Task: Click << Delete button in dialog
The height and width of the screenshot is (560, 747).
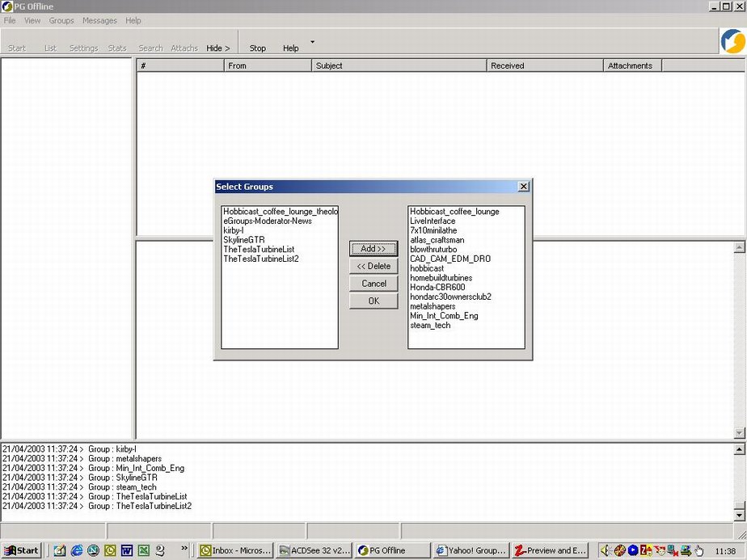Action: pos(373,266)
